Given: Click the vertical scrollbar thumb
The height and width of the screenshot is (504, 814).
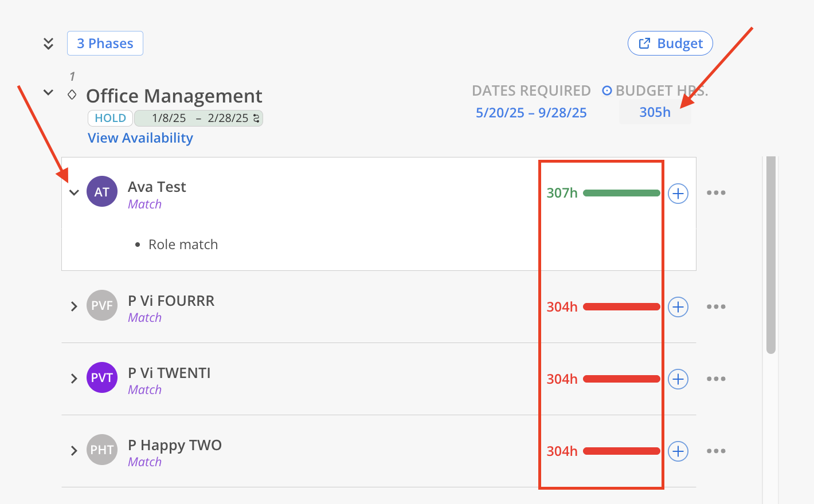Looking at the screenshot, I should point(771,255).
